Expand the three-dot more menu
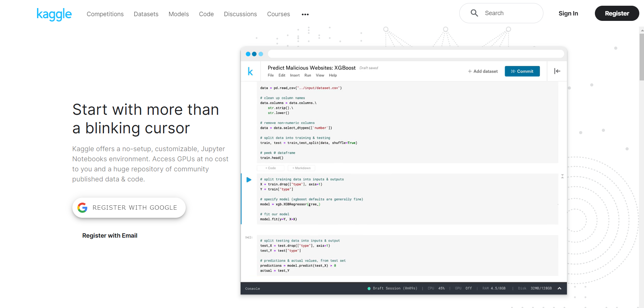 coord(305,14)
